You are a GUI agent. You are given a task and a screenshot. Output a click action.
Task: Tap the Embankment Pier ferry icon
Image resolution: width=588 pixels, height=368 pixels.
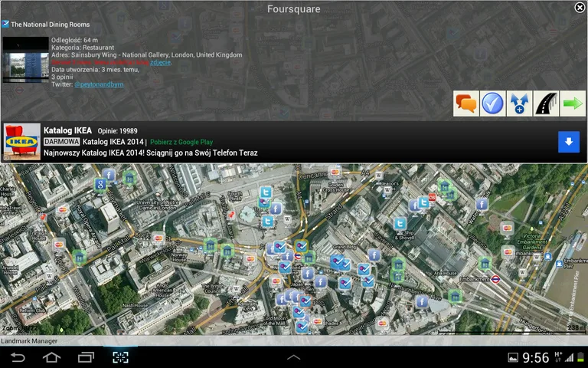(560, 264)
